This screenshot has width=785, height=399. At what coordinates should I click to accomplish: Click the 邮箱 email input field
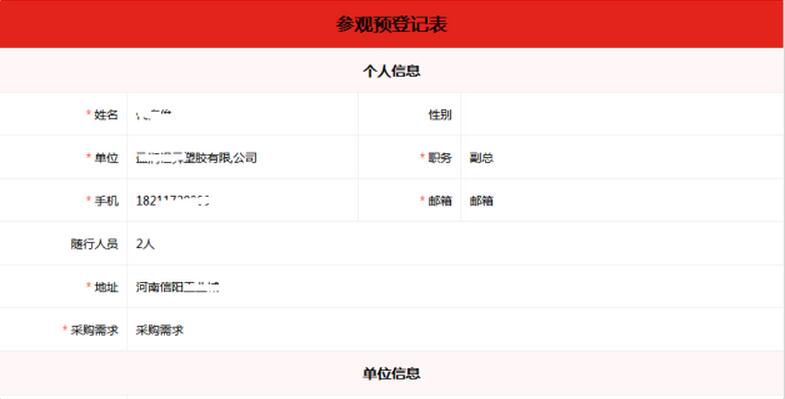pos(622,200)
